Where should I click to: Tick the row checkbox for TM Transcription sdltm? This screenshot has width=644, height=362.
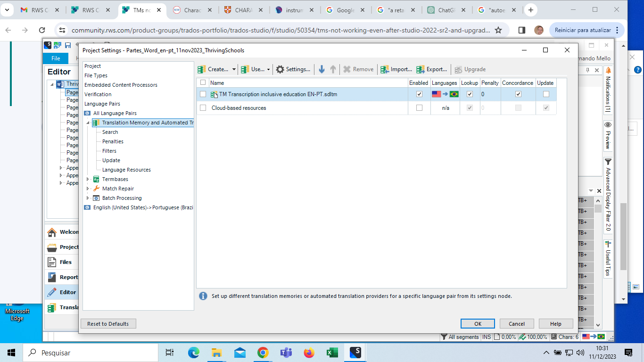click(203, 94)
